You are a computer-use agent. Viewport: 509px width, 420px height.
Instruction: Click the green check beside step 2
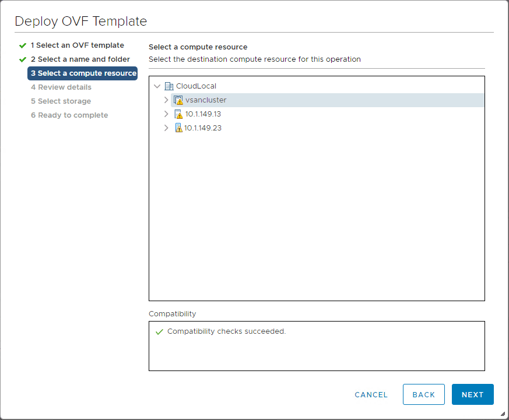pos(22,59)
